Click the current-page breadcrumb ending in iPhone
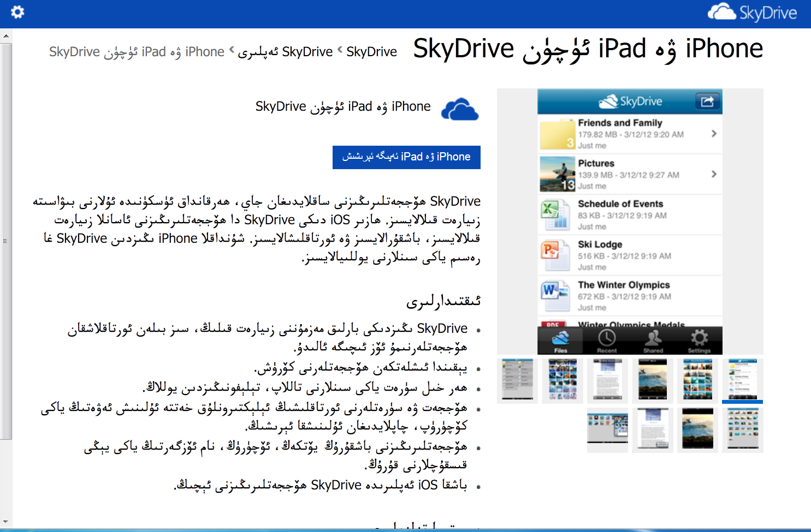The height and width of the screenshot is (532, 811). tap(137, 52)
